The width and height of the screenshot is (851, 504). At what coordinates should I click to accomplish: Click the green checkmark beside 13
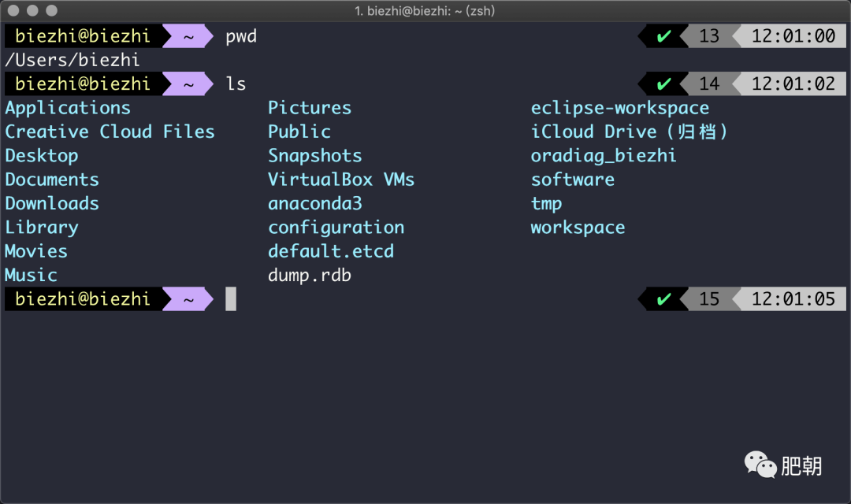click(x=663, y=36)
